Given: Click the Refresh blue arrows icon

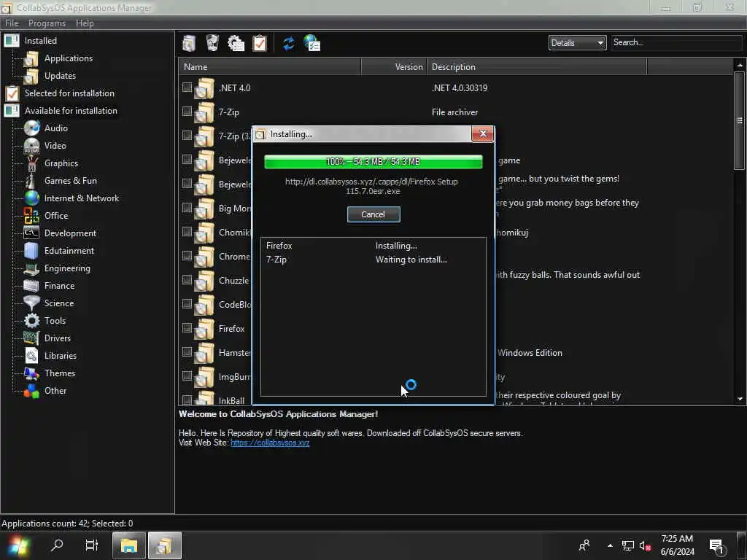Looking at the screenshot, I should (288, 43).
